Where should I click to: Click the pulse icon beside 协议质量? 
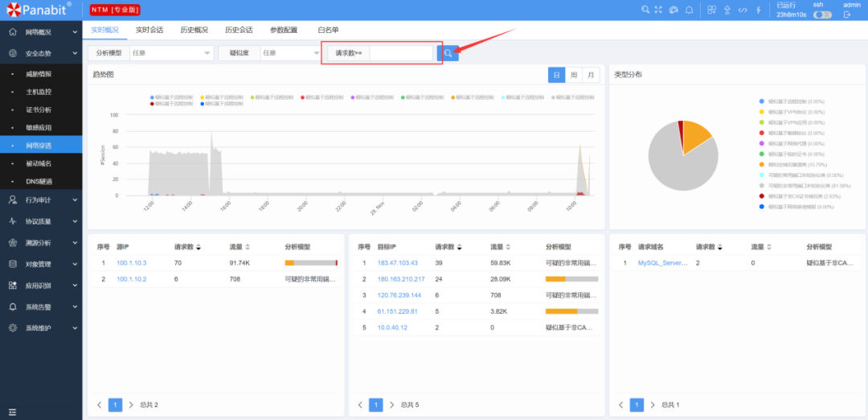pos(13,221)
